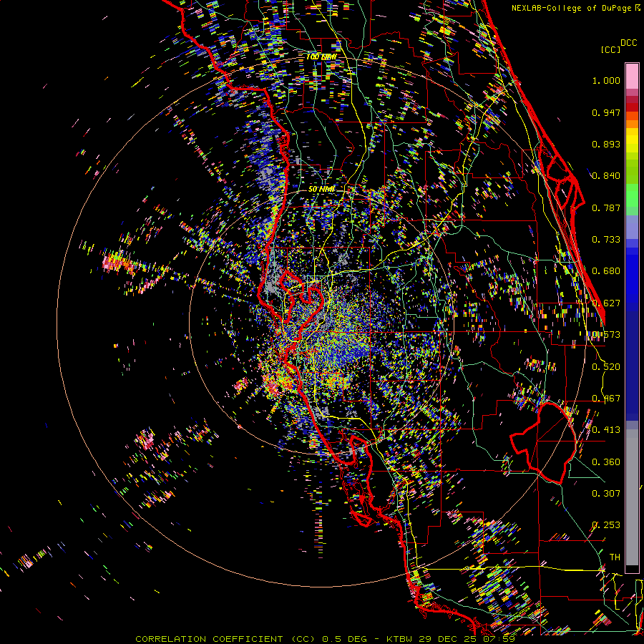Click the TH label on the scale

[615, 557]
